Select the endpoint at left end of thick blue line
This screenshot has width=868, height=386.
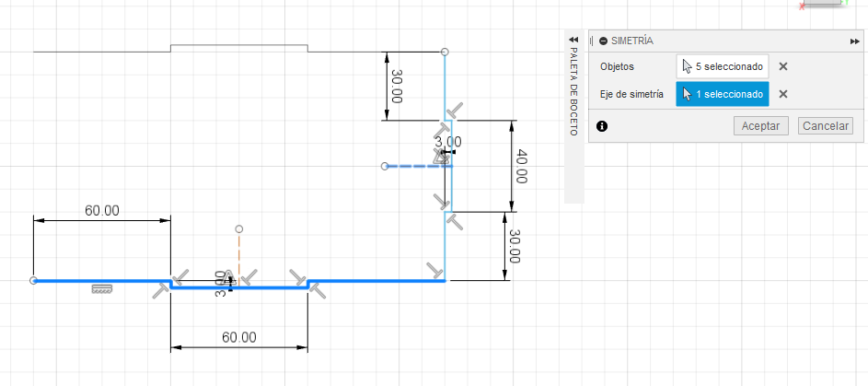pos(33,281)
